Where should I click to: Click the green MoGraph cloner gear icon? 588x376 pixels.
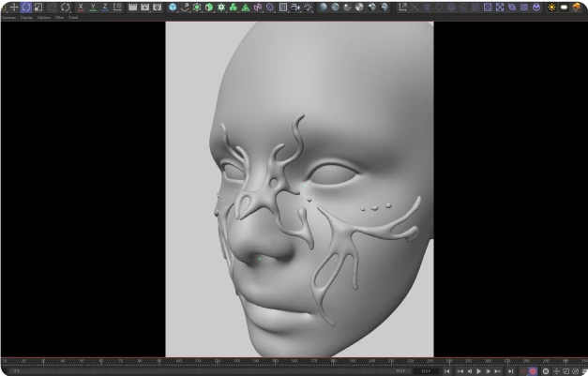pos(221,8)
